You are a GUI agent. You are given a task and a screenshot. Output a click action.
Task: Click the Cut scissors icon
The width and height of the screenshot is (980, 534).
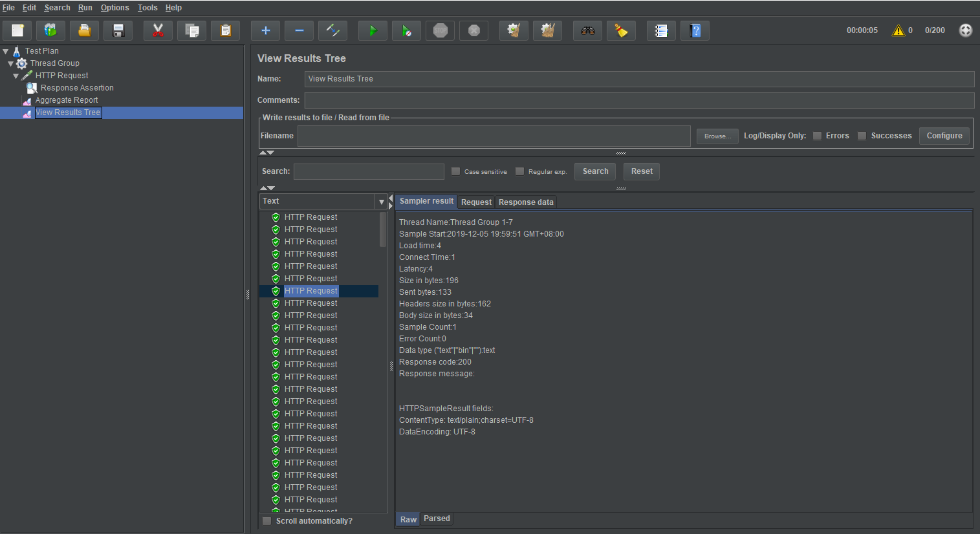pyautogui.click(x=158, y=30)
